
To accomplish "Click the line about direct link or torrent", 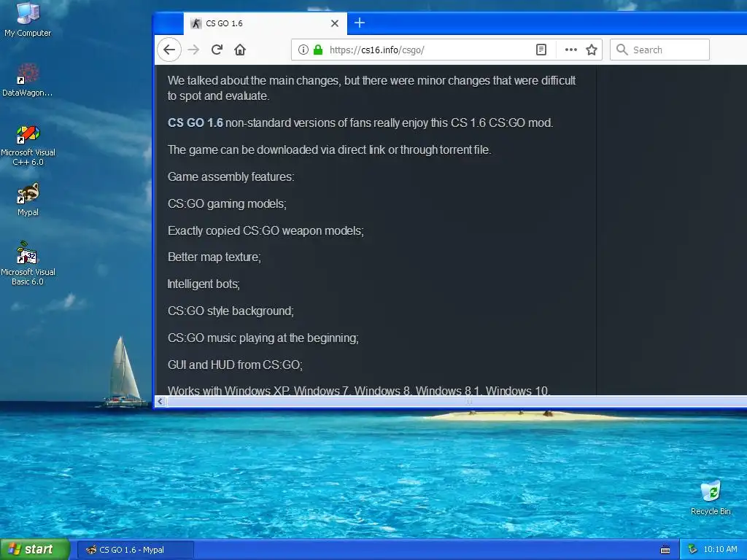I will point(329,150).
